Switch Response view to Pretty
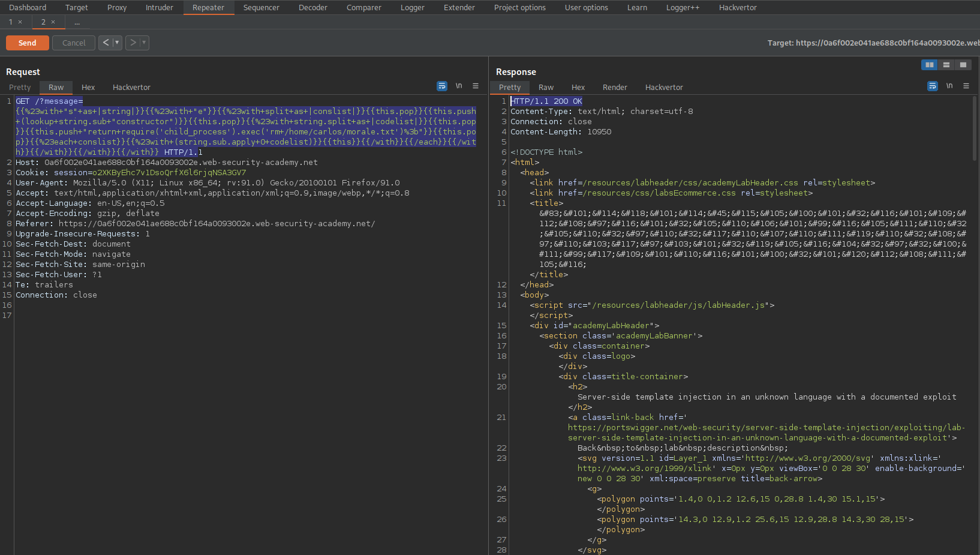This screenshot has width=980, height=555. 510,87
